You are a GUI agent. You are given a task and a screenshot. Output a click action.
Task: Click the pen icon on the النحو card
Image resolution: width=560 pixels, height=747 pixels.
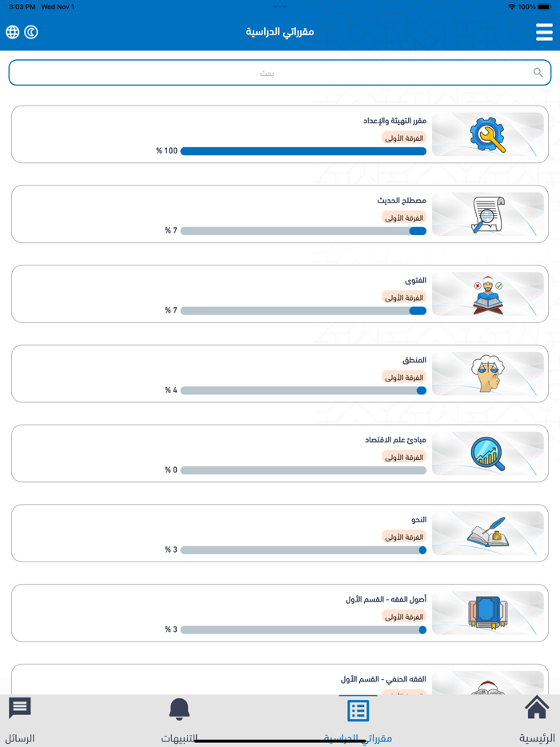pyautogui.click(x=488, y=533)
